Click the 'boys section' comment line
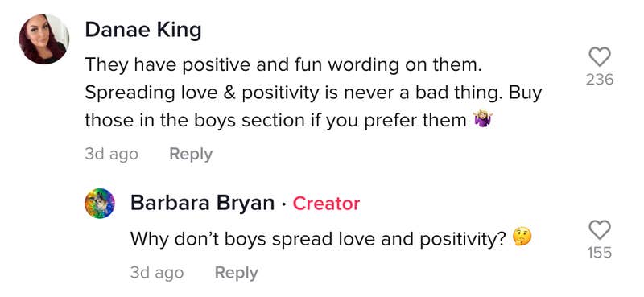644x297 pixels. click(x=289, y=121)
